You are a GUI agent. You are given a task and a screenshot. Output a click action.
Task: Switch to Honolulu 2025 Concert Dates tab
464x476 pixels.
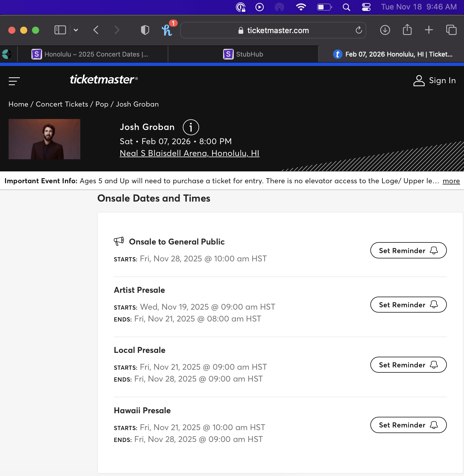(93, 54)
